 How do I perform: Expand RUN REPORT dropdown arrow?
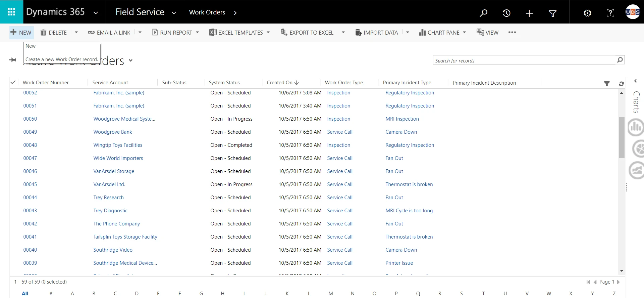[x=197, y=33]
